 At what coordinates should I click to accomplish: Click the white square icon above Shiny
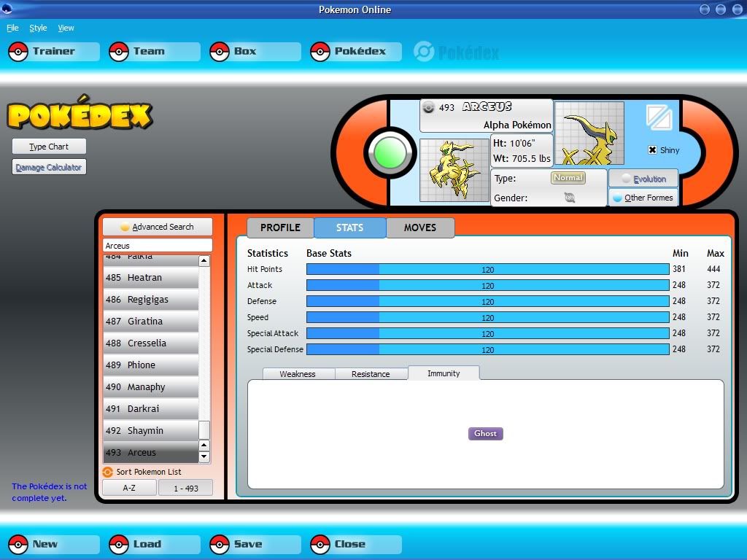(x=659, y=117)
